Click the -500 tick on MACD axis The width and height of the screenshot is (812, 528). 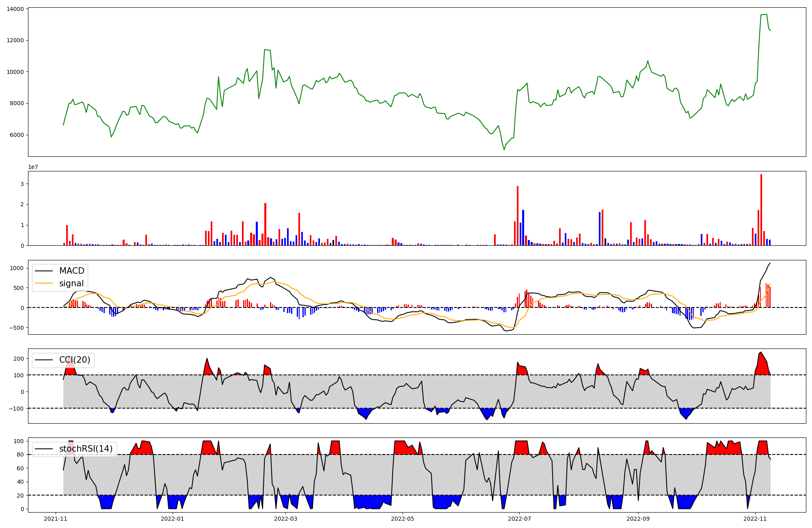click(16, 328)
